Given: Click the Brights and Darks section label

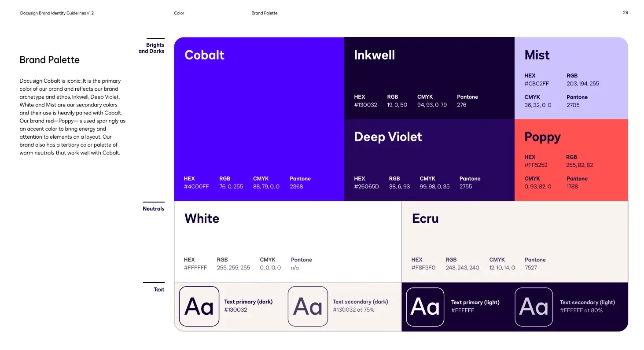Looking at the screenshot, I should coord(151,48).
